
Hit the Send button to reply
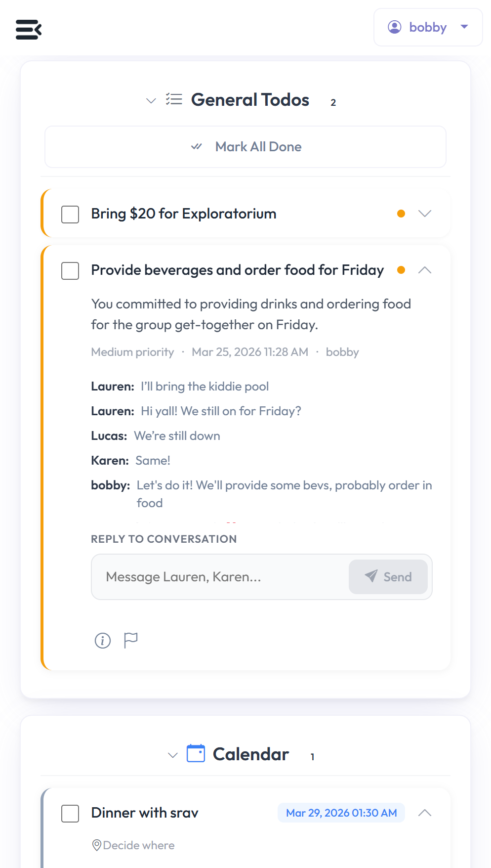pos(388,576)
